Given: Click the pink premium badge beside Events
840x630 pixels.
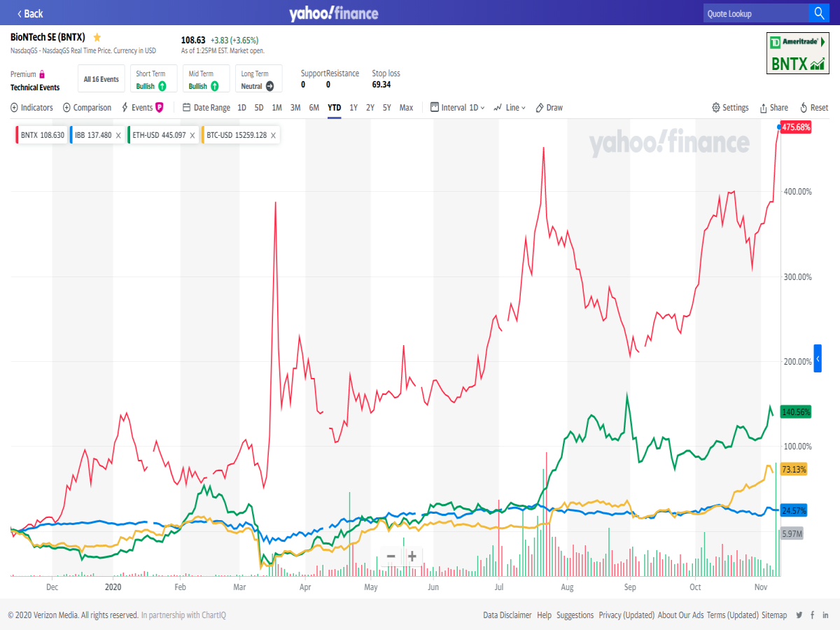Looking at the screenshot, I should click(x=160, y=108).
